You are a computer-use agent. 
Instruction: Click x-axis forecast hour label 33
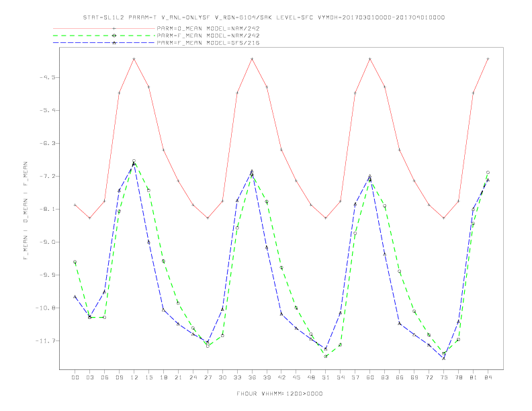[237, 377]
